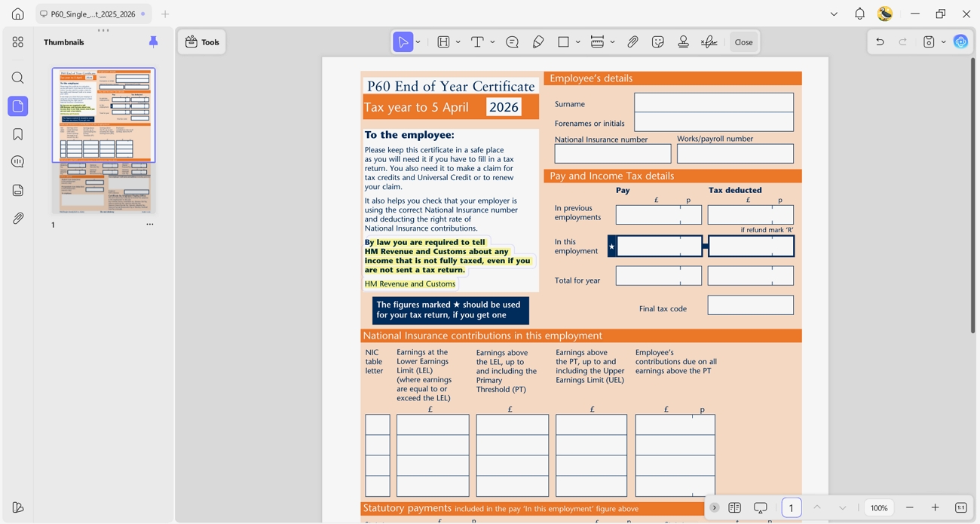
Task: Click the document's vertical scrollbar
Action: point(972,196)
